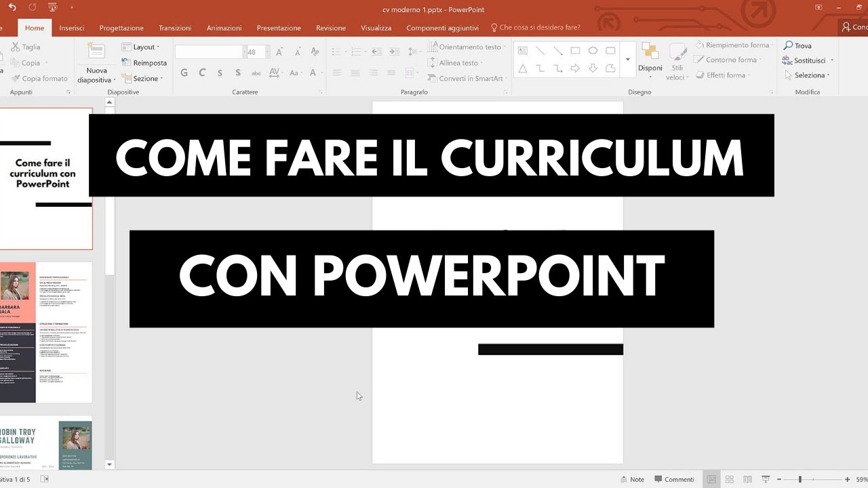The width and height of the screenshot is (868, 488).
Task: Increase font size with larger A icon
Action: click(279, 52)
